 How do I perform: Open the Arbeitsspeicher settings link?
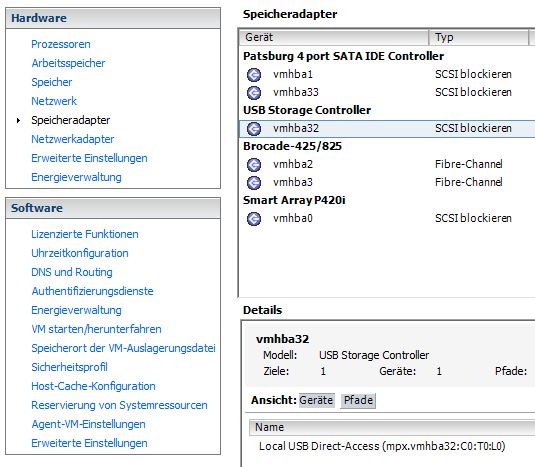coord(68,63)
